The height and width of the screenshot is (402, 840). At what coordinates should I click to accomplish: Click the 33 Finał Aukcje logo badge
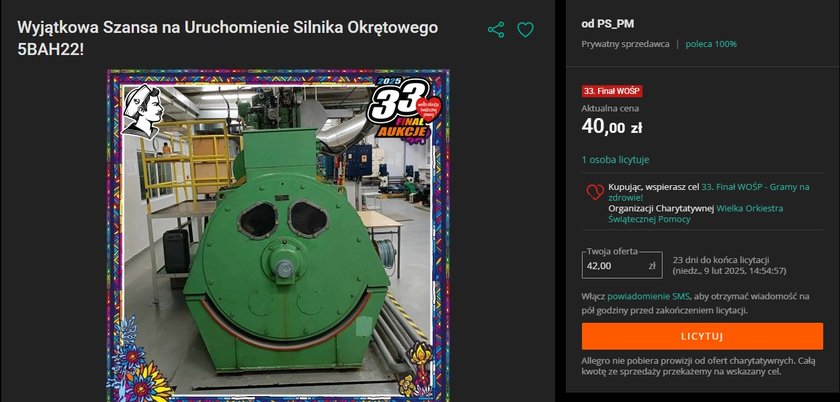click(404, 109)
